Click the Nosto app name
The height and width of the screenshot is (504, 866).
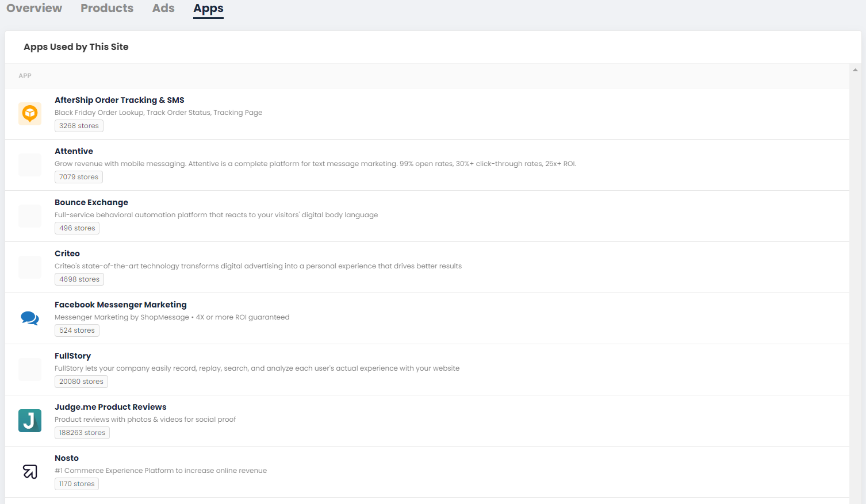[67, 458]
